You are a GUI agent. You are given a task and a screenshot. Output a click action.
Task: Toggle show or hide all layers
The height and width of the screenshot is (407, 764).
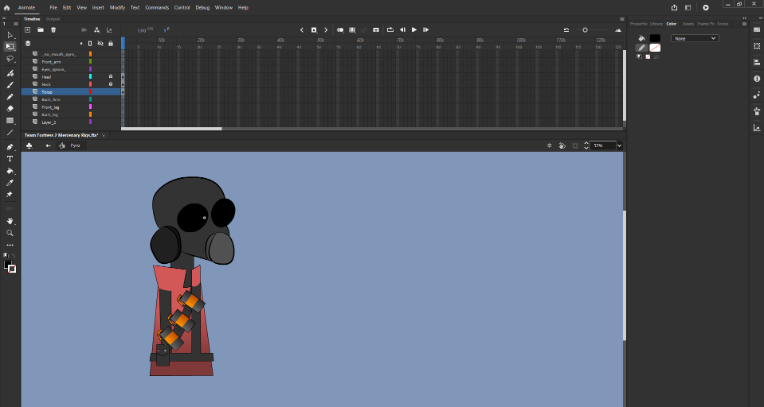click(x=100, y=43)
